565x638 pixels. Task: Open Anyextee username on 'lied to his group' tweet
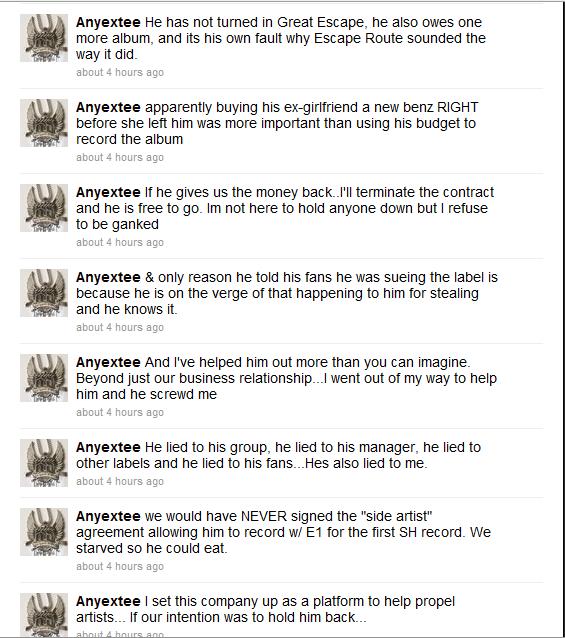point(108,448)
